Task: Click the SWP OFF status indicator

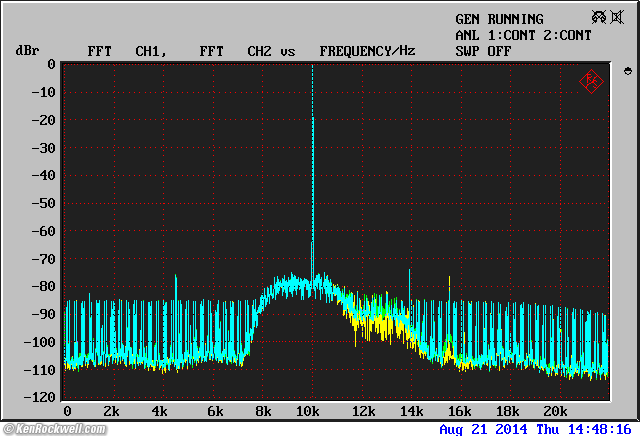Action: (482, 50)
